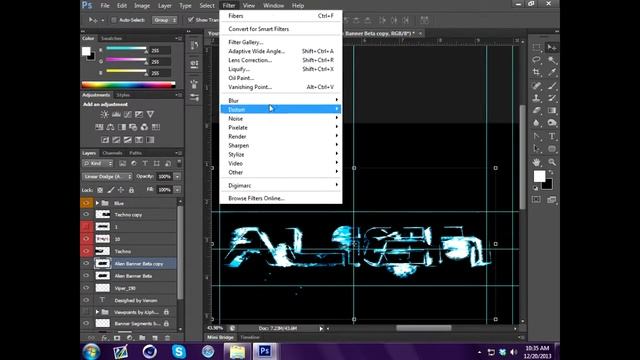Pick the Blur tool
640x360 pixels.
click(537, 123)
